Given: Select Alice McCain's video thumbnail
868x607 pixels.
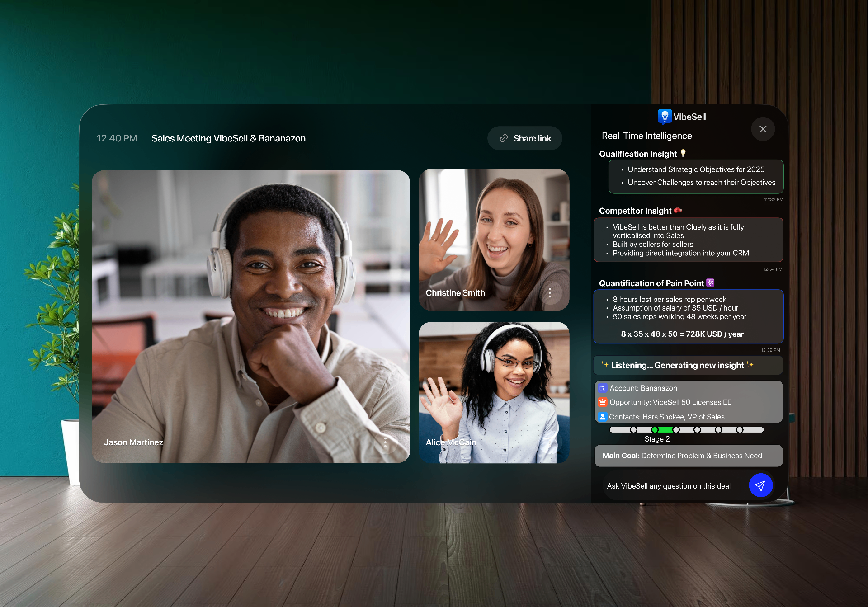Looking at the screenshot, I should pyautogui.click(x=494, y=392).
